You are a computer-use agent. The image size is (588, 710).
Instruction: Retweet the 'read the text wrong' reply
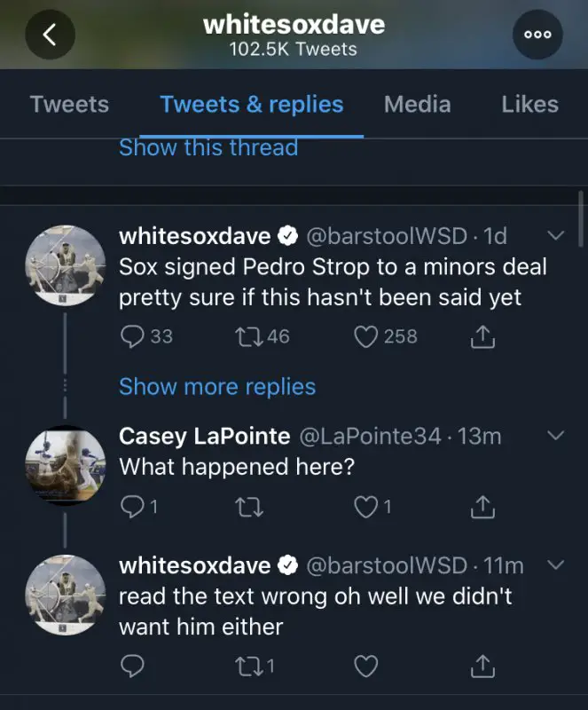[x=244, y=665]
